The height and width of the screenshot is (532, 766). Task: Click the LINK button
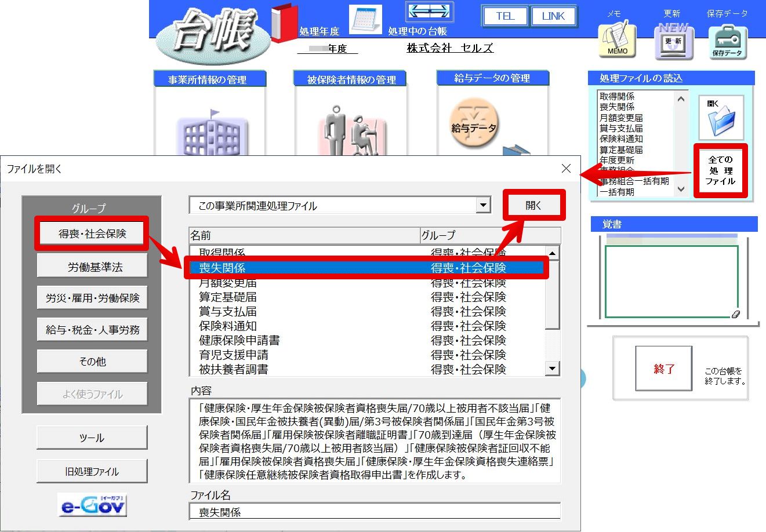click(x=553, y=16)
